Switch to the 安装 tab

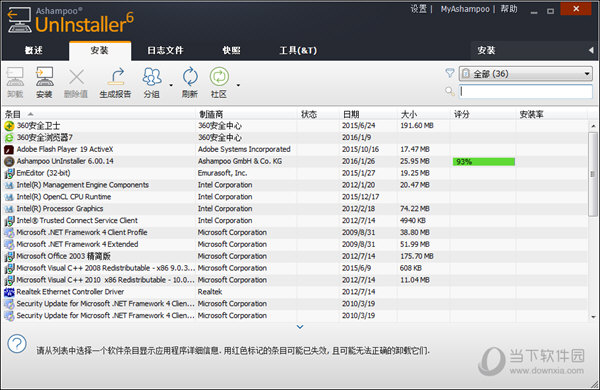tap(99, 51)
